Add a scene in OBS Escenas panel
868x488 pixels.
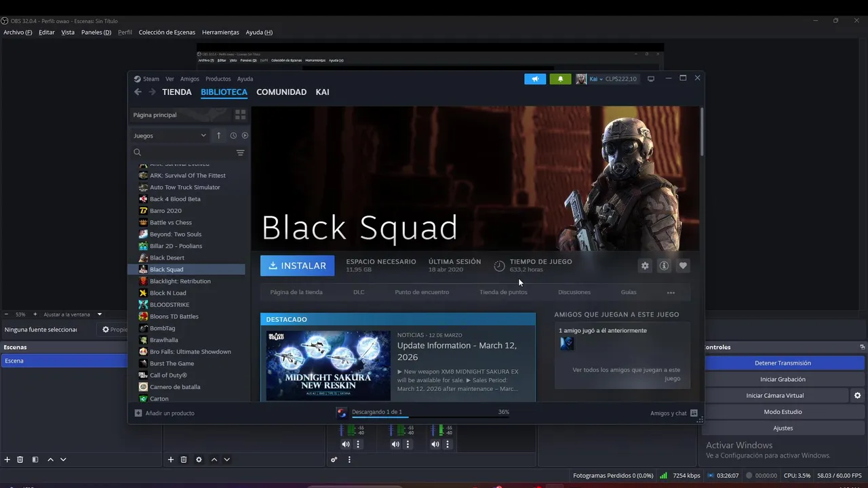point(7,460)
